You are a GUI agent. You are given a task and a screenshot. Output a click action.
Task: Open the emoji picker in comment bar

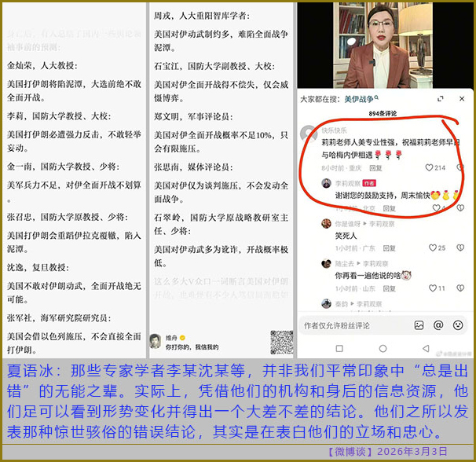458,325
